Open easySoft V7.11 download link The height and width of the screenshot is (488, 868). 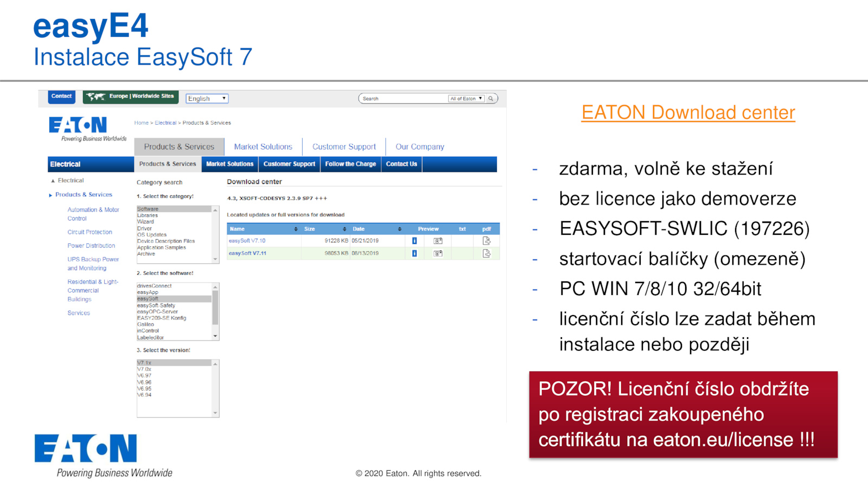pos(247,253)
